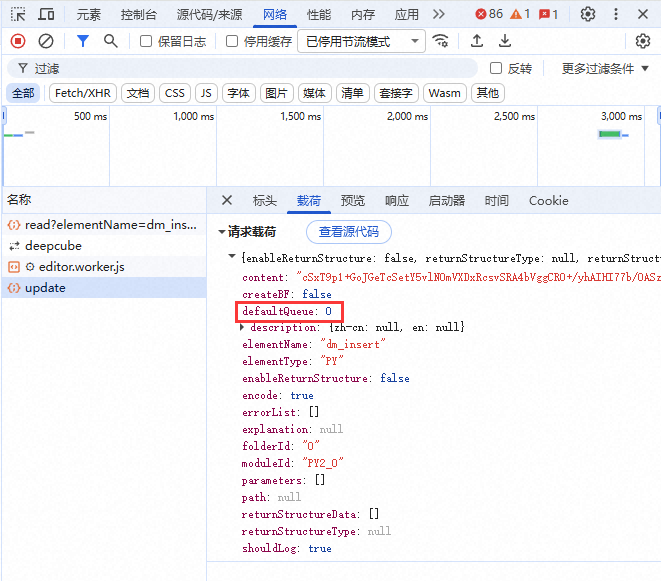
Task: Close the DevTools panel
Action: [x=643, y=14]
